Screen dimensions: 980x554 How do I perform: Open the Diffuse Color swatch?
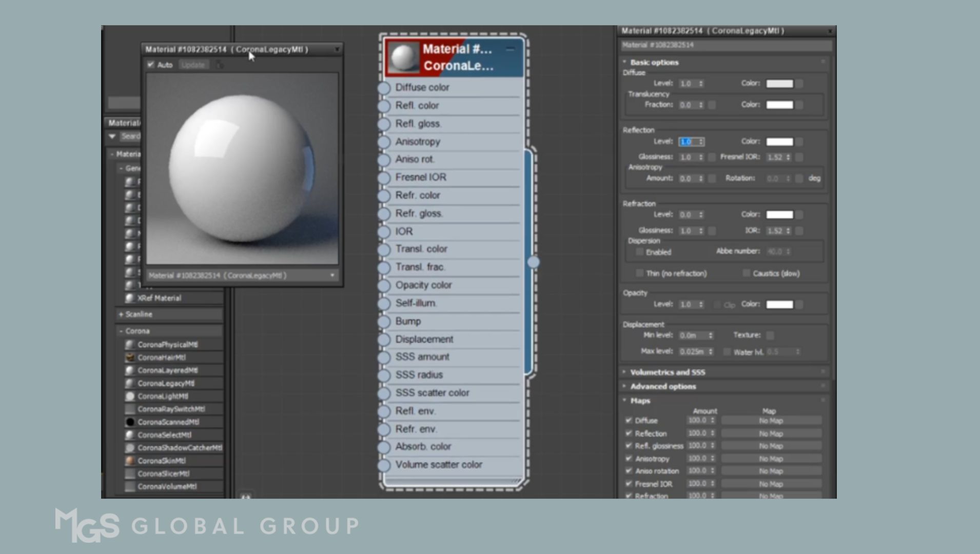pyautogui.click(x=779, y=83)
